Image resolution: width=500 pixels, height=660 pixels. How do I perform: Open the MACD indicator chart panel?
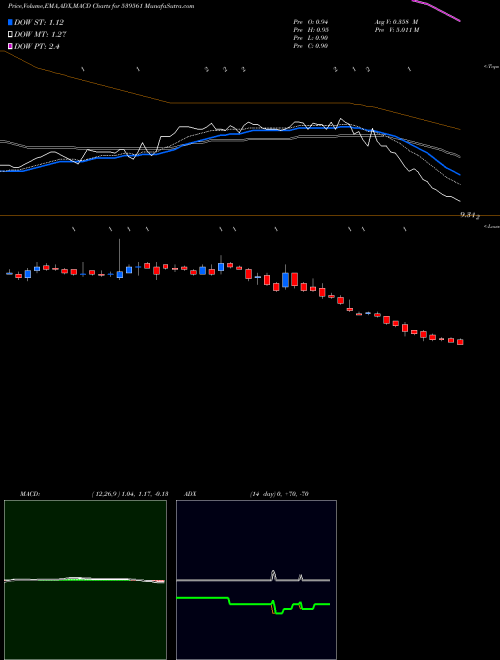pyautogui.click(x=85, y=580)
